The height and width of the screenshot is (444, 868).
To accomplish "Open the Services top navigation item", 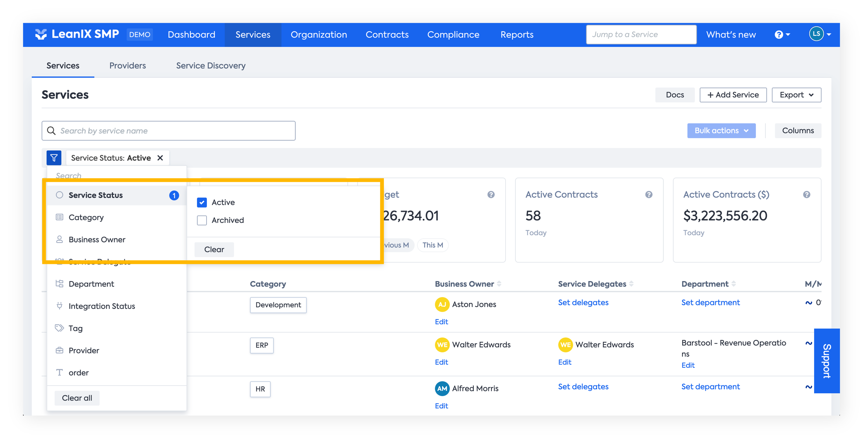I will 253,34.
